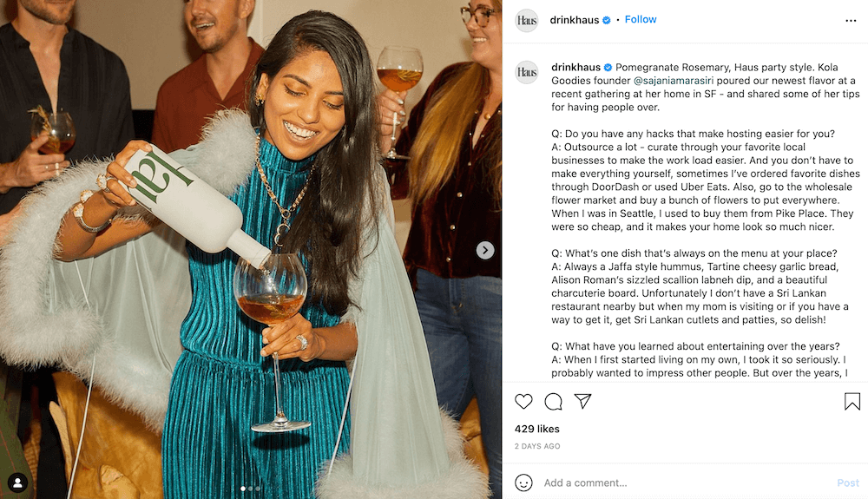Click tagged people icon on photo
Screen dimensions: 868x499
(17, 482)
